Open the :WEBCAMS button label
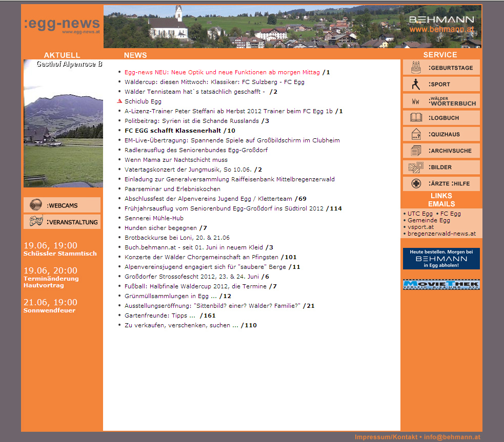This screenshot has height=442, width=504. pyautogui.click(x=62, y=205)
